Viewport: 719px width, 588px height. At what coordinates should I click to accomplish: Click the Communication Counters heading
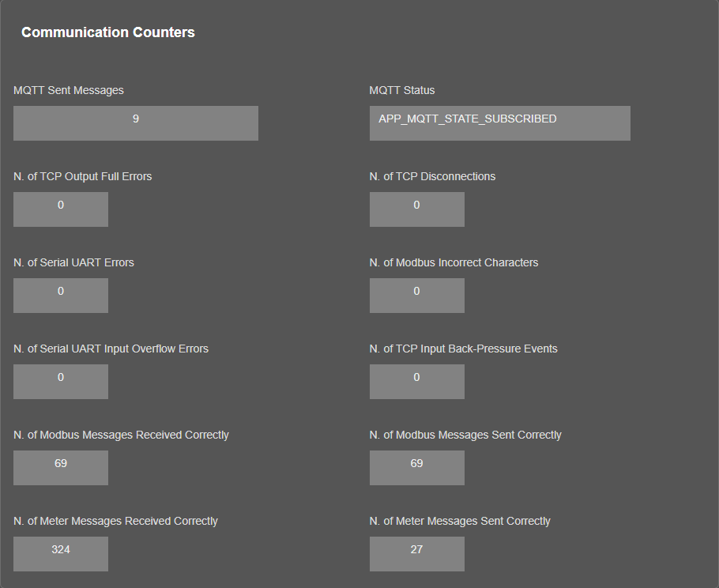tap(108, 32)
